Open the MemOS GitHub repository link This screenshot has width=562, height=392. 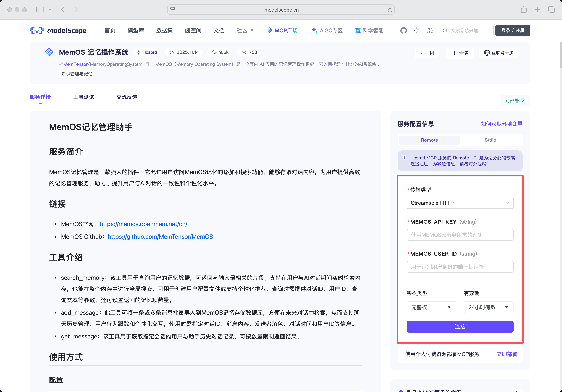pos(160,237)
